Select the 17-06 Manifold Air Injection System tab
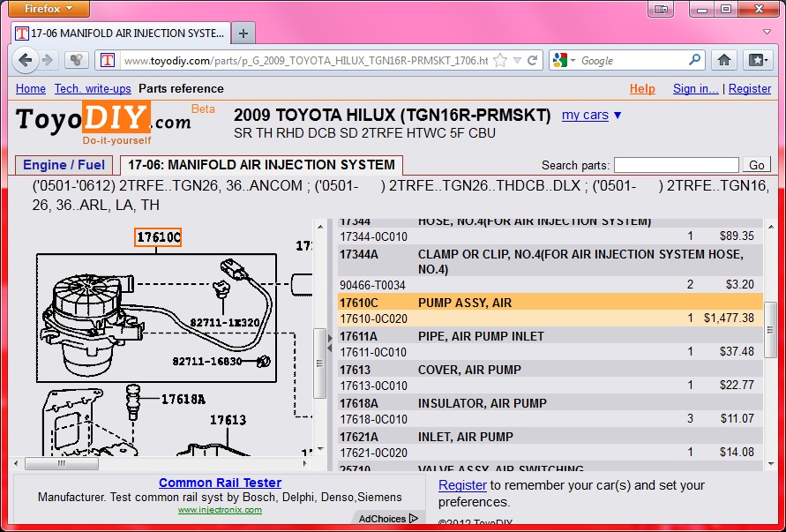786x532 pixels. [x=260, y=165]
